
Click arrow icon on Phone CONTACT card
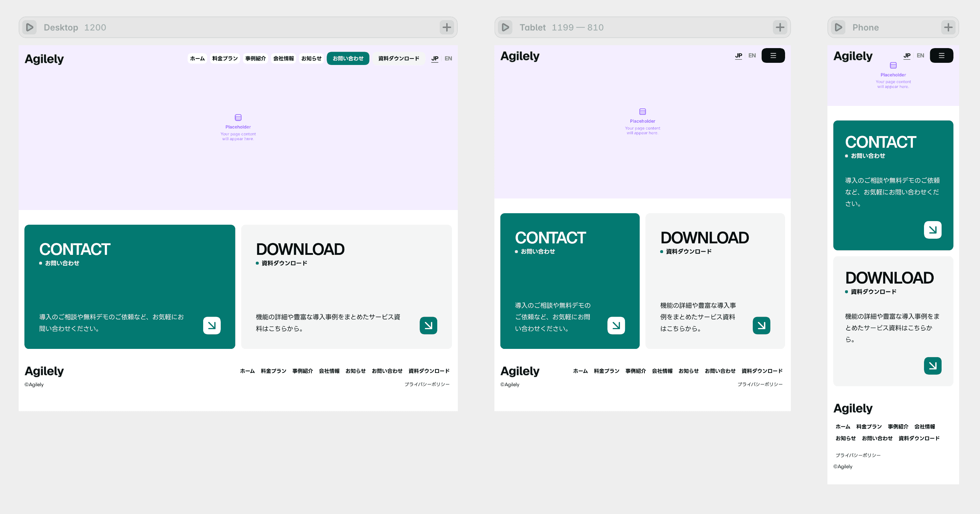[933, 230]
